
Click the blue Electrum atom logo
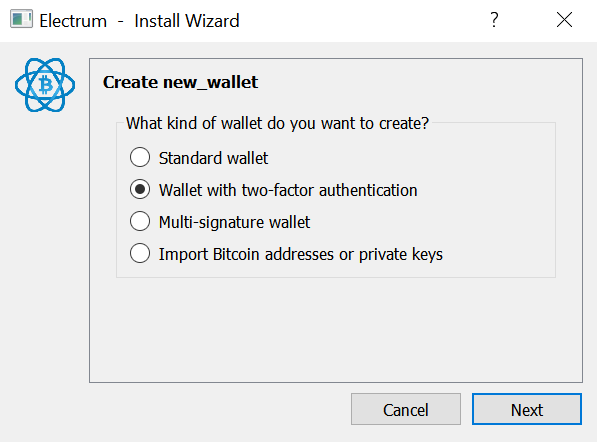[45, 85]
